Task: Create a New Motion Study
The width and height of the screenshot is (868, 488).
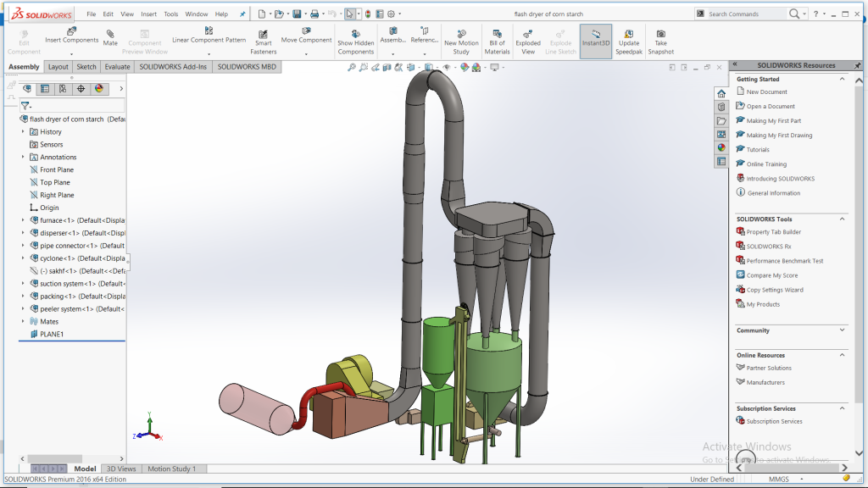Action: [461, 41]
